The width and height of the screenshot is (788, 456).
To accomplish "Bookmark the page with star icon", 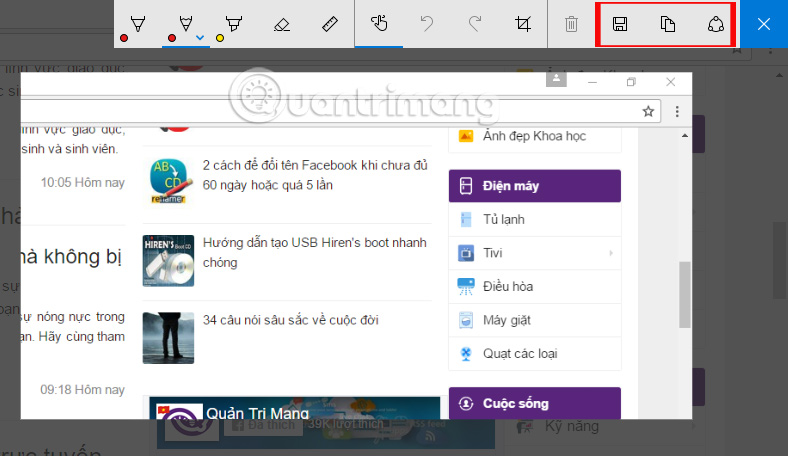I will [x=648, y=111].
